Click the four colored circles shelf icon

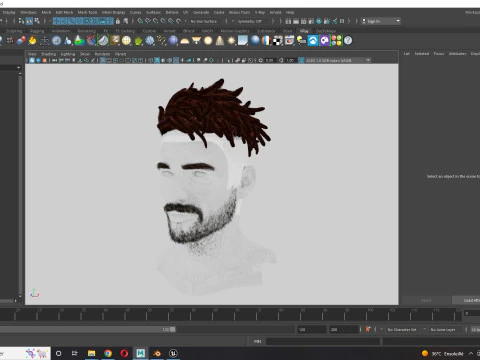(x=336, y=41)
